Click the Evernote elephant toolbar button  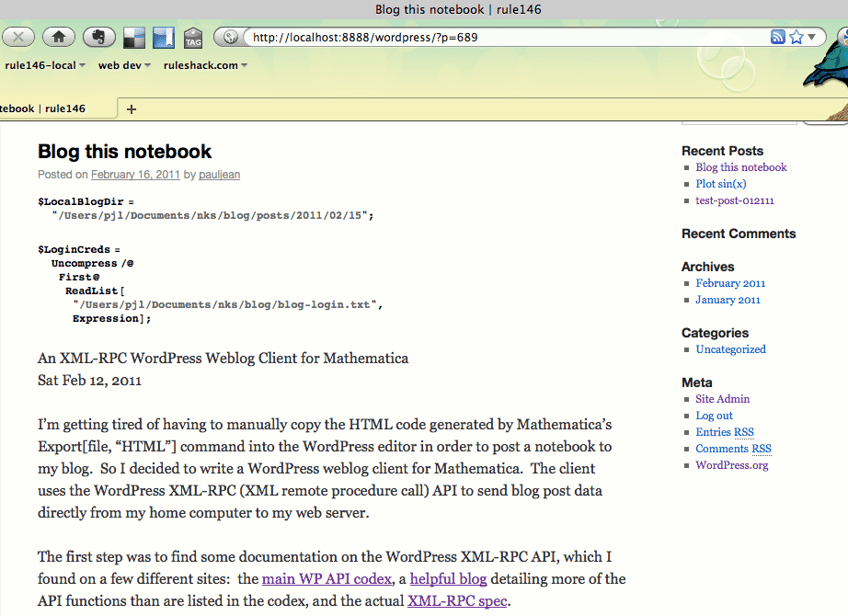point(99,38)
